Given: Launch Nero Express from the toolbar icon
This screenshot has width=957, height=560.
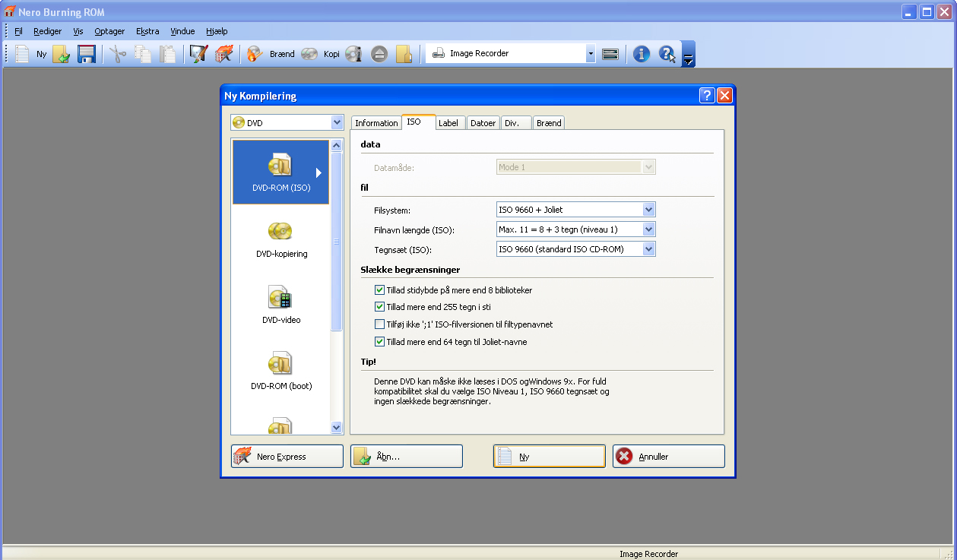Looking at the screenshot, I should (223, 54).
